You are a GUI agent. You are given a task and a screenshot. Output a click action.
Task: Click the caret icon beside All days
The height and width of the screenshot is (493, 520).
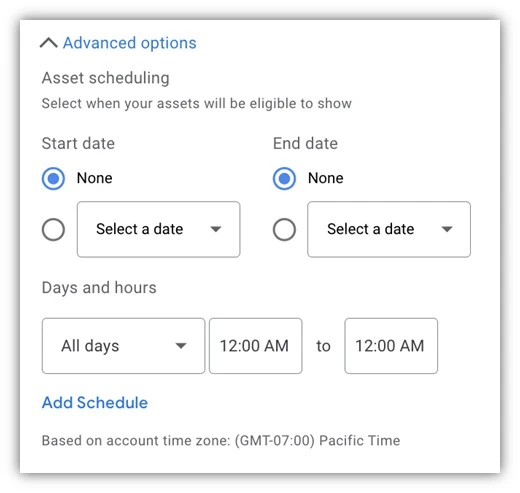181,346
